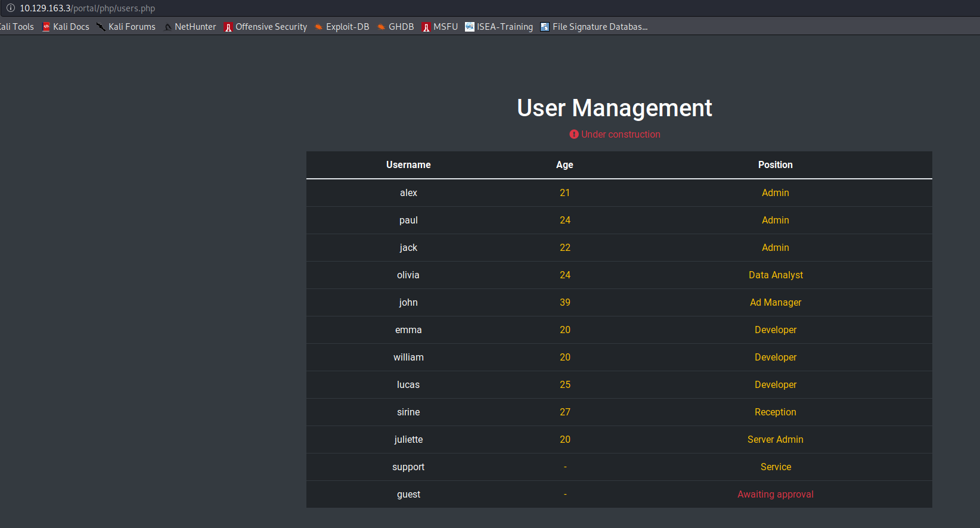Click the Exploit-DB bookmark icon
The image size is (980, 528).
click(319, 27)
